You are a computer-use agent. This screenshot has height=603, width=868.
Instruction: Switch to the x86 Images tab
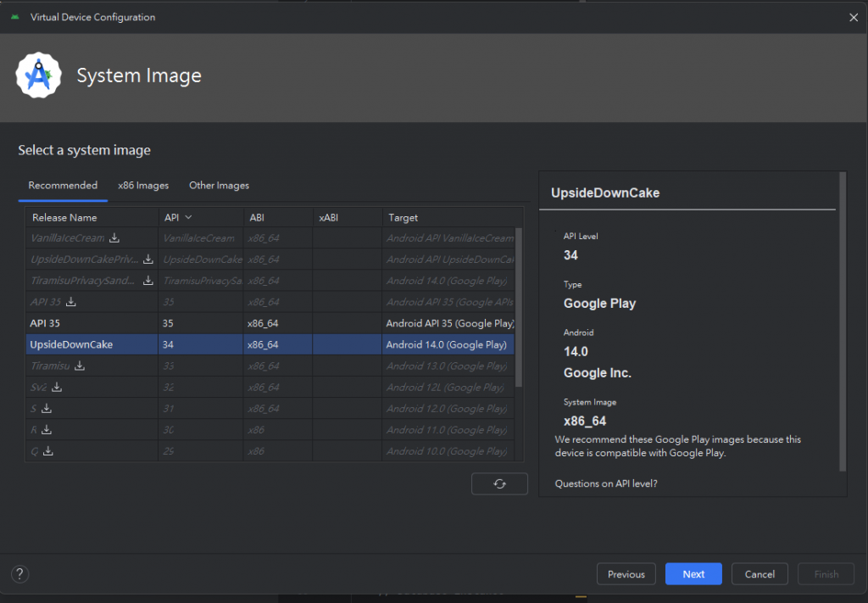tap(143, 186)
